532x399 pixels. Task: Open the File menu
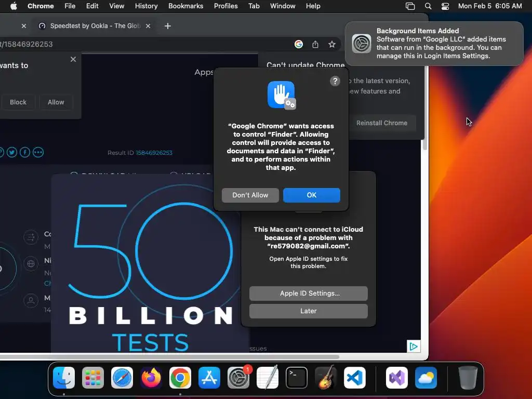[70, 6]
